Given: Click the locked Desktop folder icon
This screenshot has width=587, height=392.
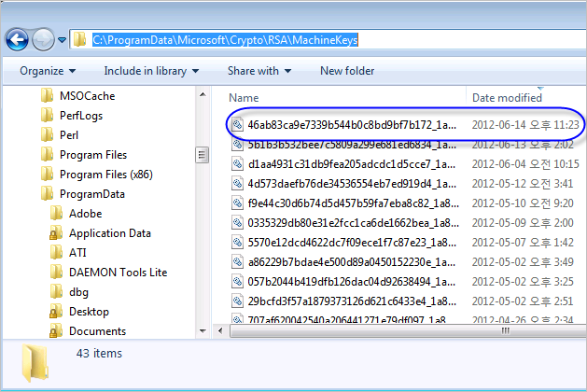Looking at the screenshot, I should coord(56,312).
